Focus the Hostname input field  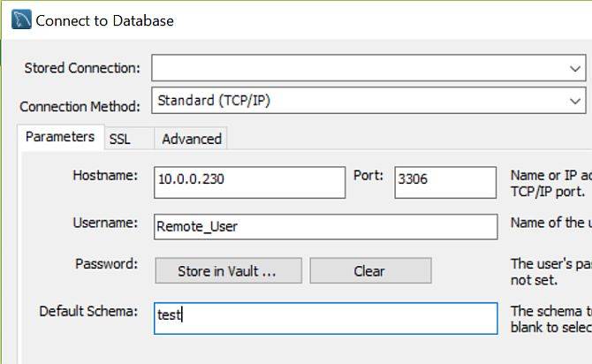pyautogui.click(x=249, y=181)
